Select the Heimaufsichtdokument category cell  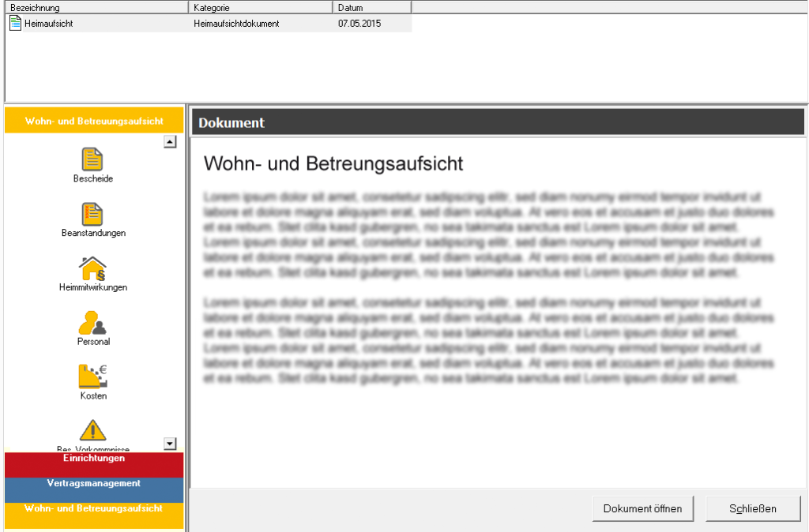[x=236, y=24]
